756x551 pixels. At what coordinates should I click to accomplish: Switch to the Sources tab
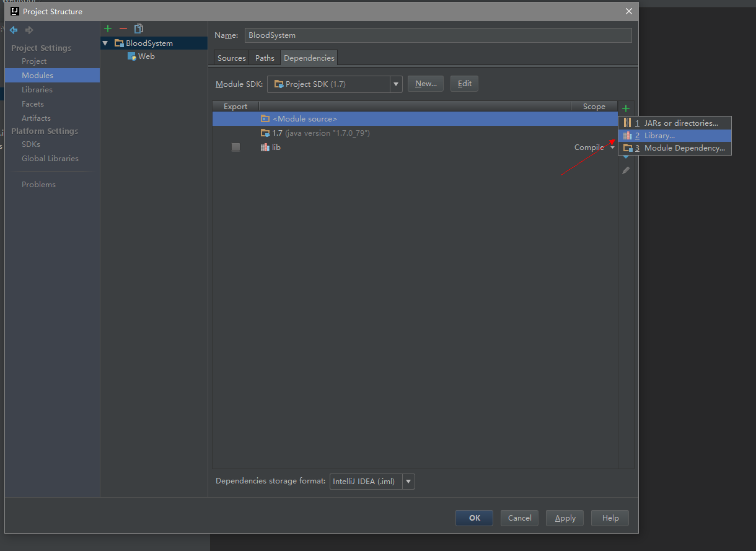coord(232,58)
